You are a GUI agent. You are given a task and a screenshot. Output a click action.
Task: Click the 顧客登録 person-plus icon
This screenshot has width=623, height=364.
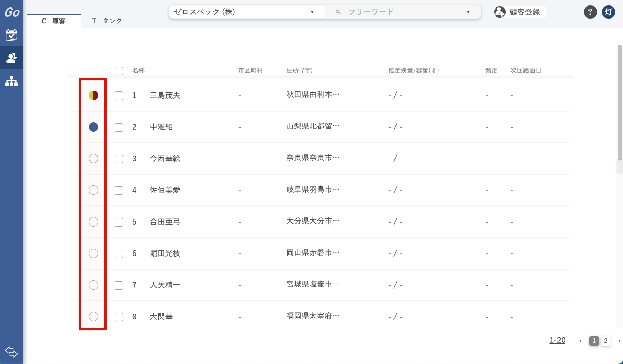point(500,12)
